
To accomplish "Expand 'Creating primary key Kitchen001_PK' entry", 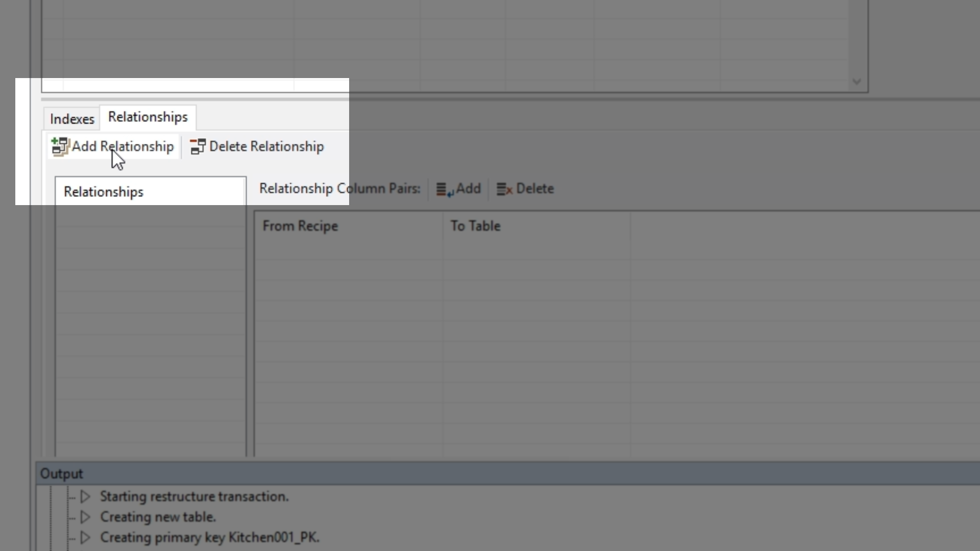I will pos(85,537).
